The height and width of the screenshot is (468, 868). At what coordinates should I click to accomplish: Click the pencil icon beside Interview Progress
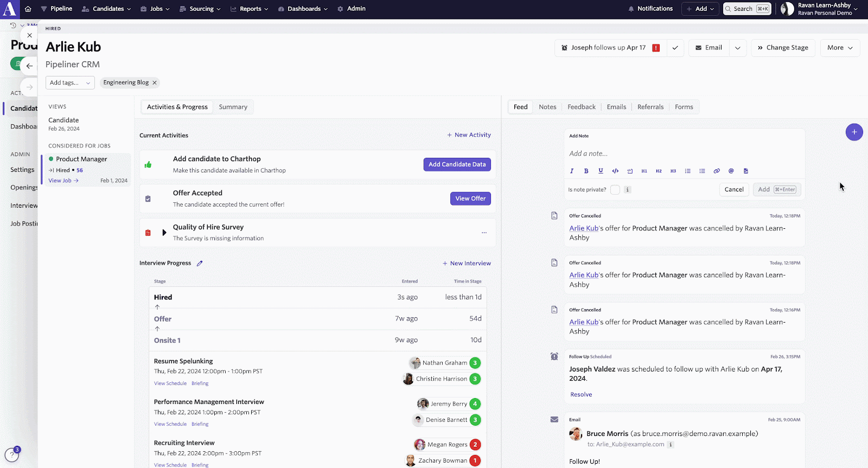point(200,264)
